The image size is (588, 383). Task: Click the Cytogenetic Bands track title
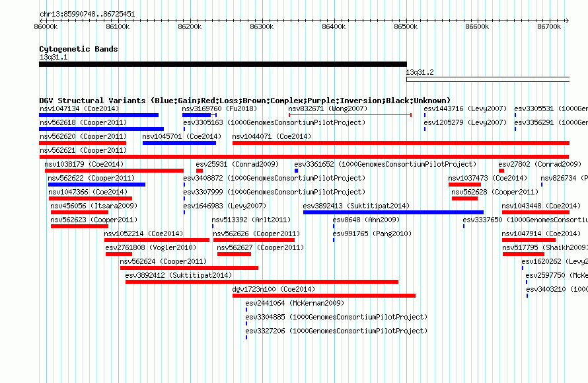[79, 49]
